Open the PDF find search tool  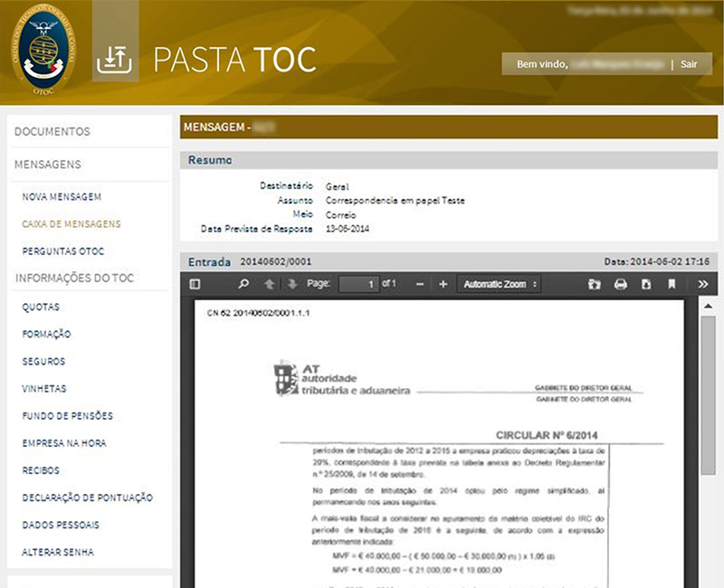tap(243, 284)
